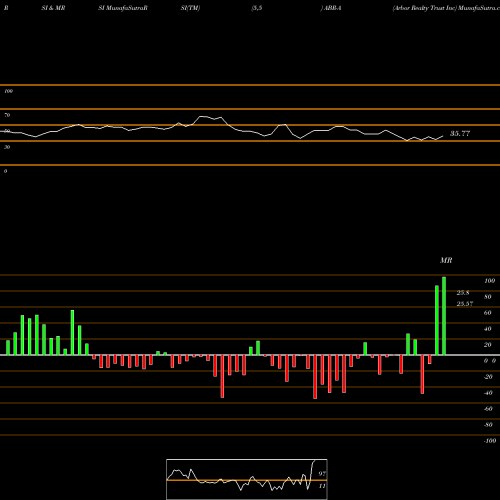Click the 'SI(TM)' header label

point(190,8)
